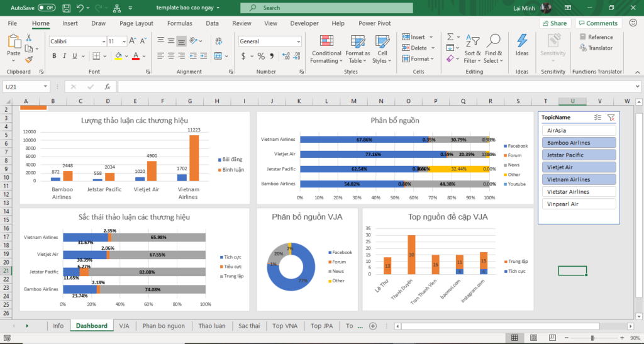
Task: Click the Wrap Text icon
Action: (218, 41)
